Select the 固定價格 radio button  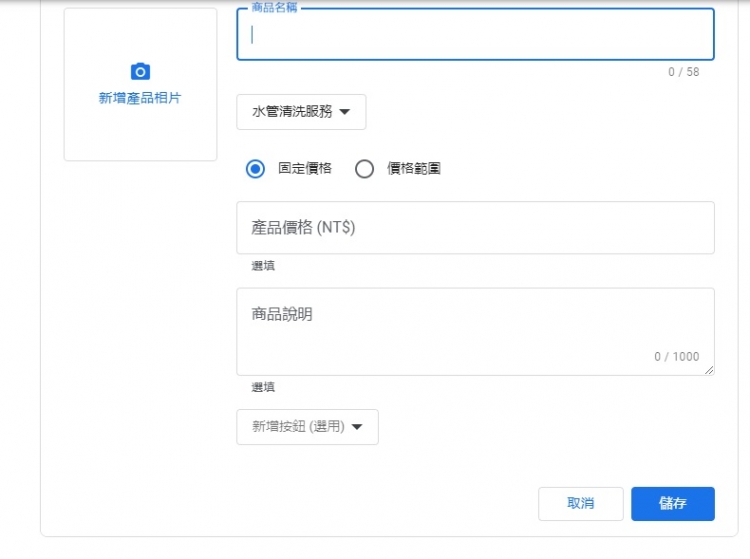(x=255, y=169)
